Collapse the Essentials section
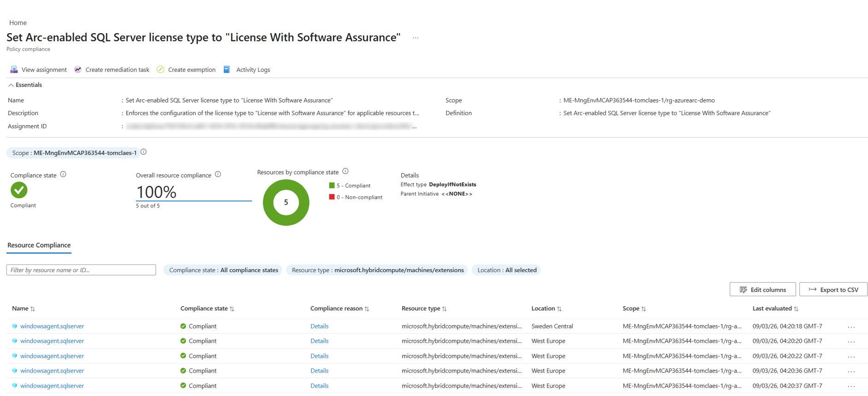Image resolution: width=868 pixels, height=396 pixels. (11, 85)
